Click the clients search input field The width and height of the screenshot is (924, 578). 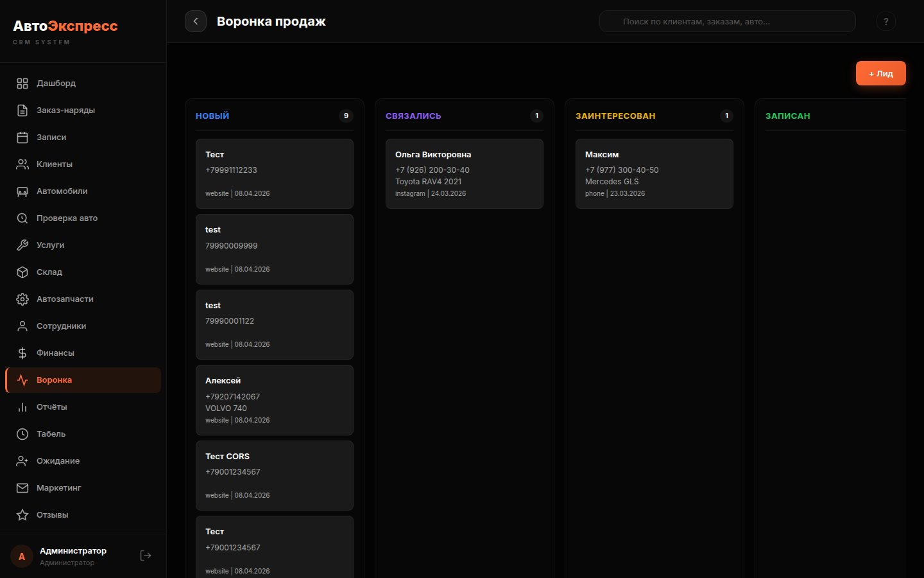pyautogui.click(x=727, y=21)
